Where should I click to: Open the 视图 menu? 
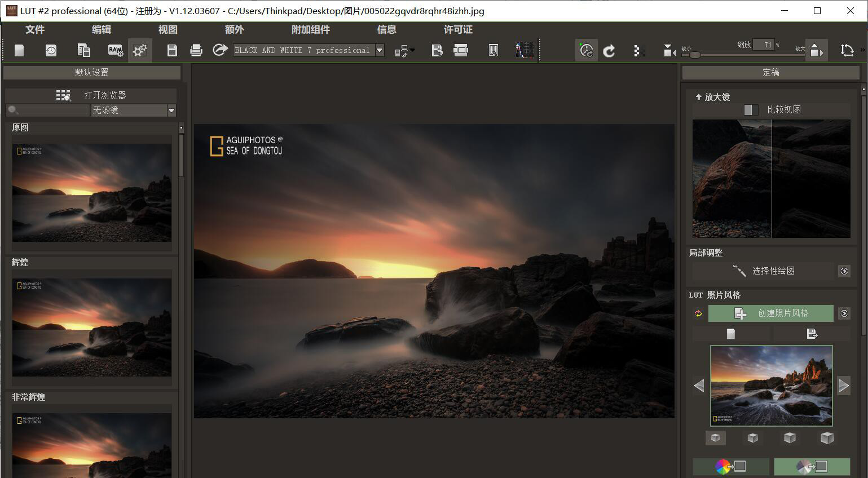tap(168, 29)
